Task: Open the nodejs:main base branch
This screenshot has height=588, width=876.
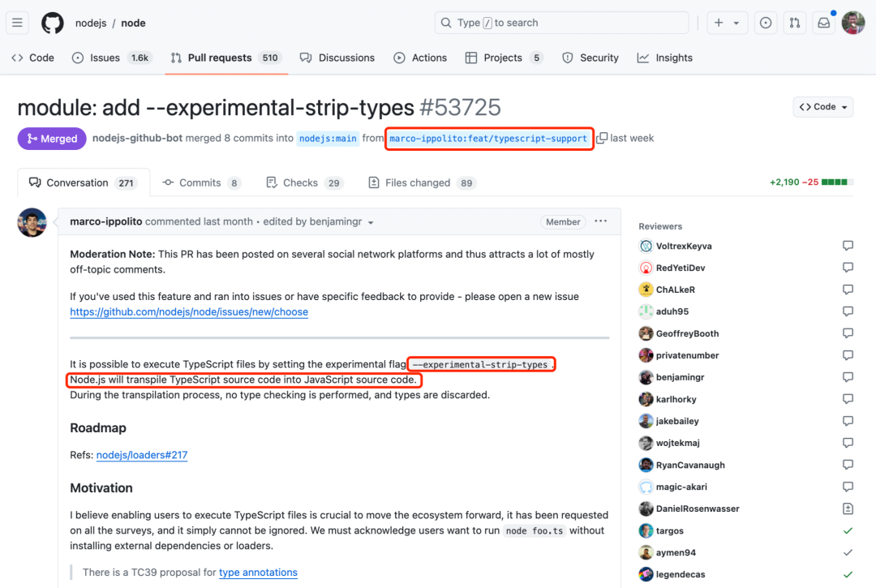Action: 328,139
